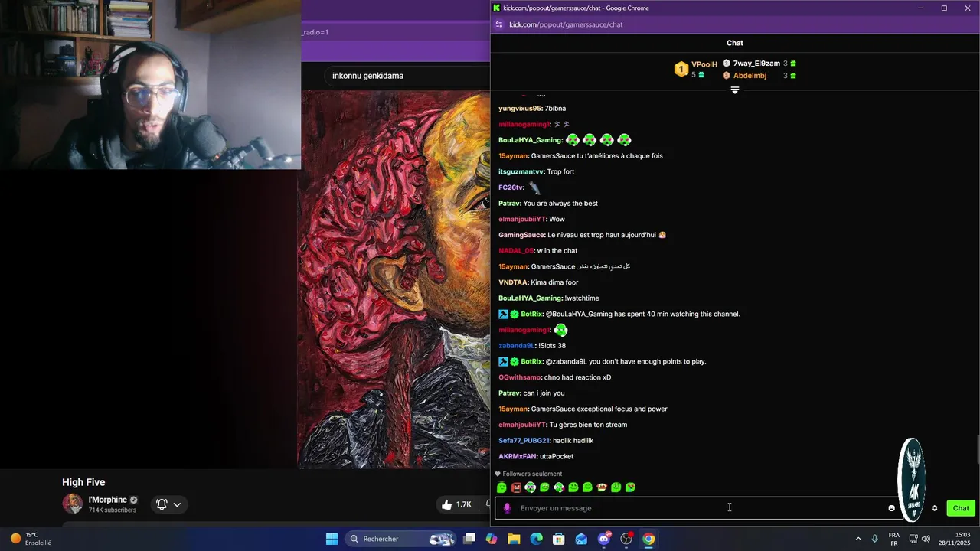Click the purple microphone icon in message box
Image resolution: width=980 pixels, height=551 pixels.
pyautogui.click(x=507, y=508)
